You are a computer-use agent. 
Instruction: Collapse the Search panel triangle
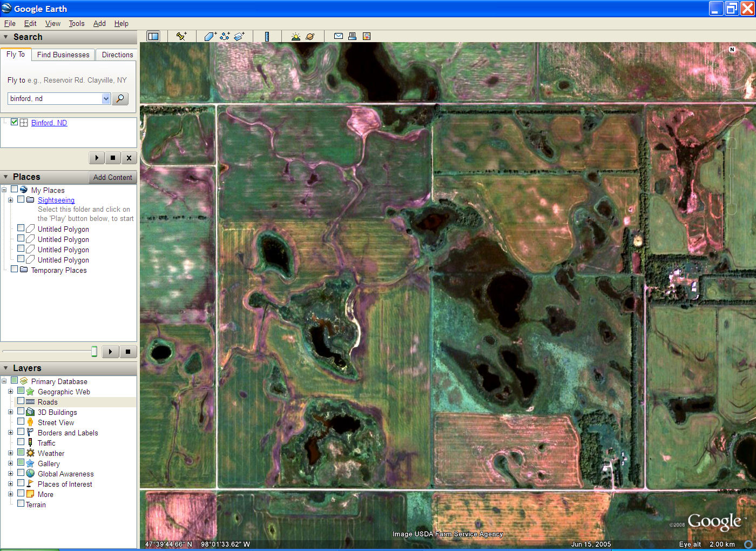[x=6, y=37]
